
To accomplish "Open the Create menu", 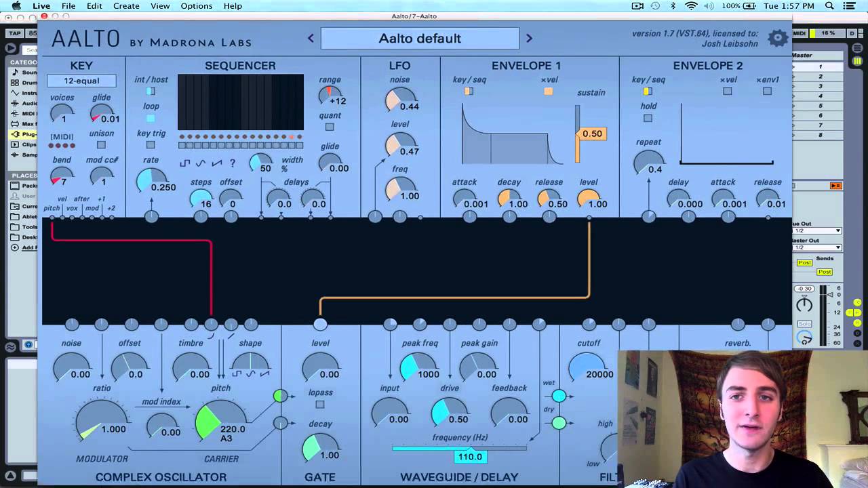I will pos(126,6).
